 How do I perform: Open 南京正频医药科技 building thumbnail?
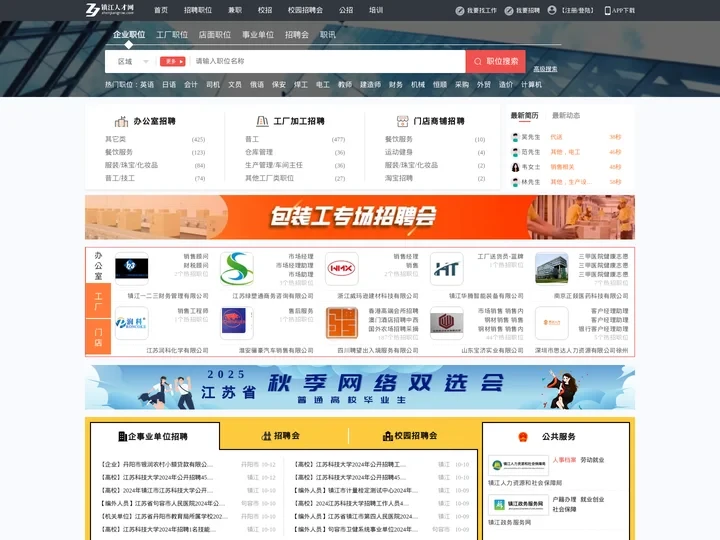coord(551,269)
